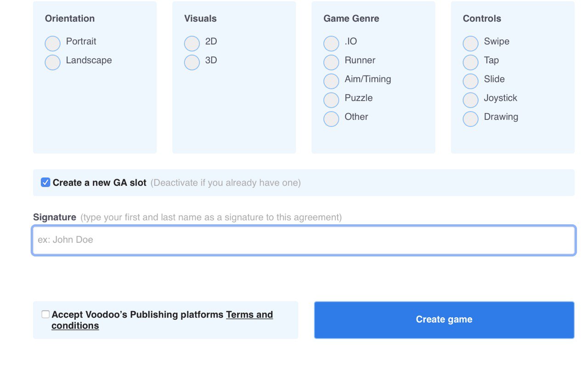This screenshot has height=381, width=588.
Task: Select Swipe controls option
Action: tap(470, 44)
